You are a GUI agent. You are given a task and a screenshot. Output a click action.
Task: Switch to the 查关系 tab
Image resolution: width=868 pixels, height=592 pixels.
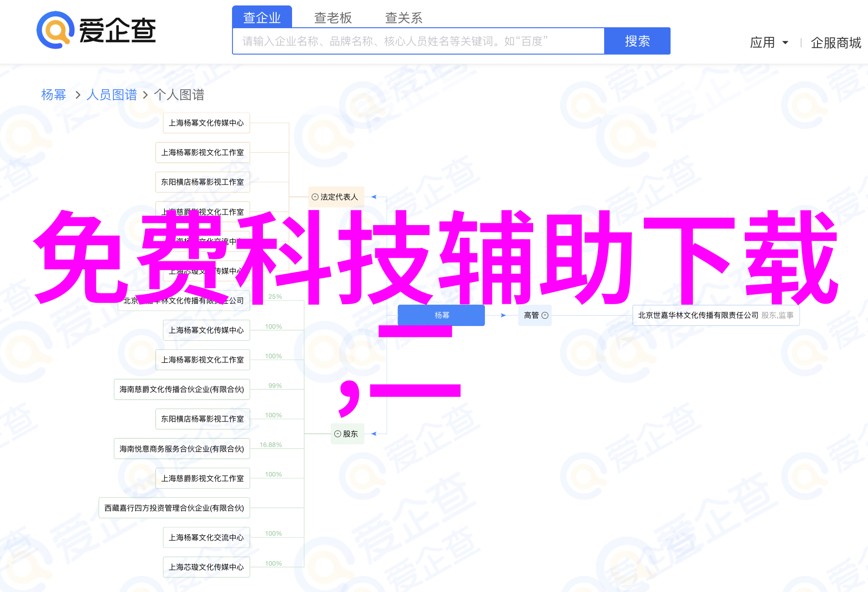click(404, 18)
